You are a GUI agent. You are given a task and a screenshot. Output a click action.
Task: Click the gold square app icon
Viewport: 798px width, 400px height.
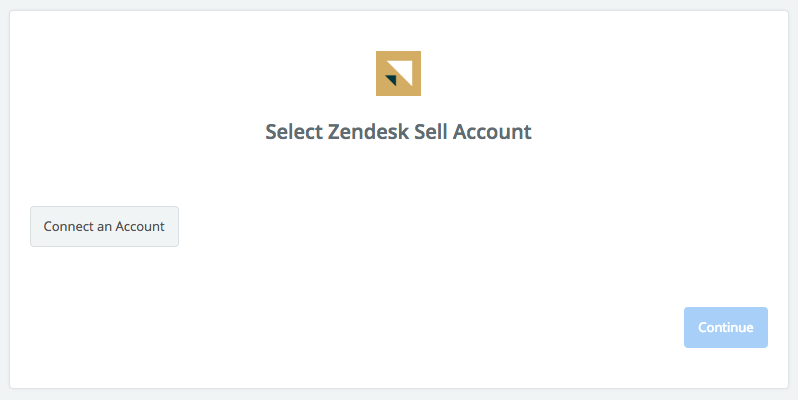tap(398, 73)
